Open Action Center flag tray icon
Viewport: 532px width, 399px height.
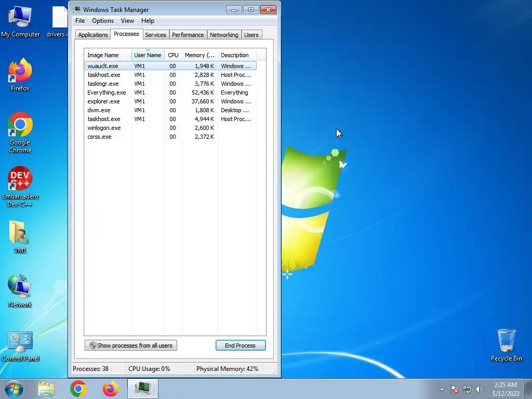coord(454,389)
